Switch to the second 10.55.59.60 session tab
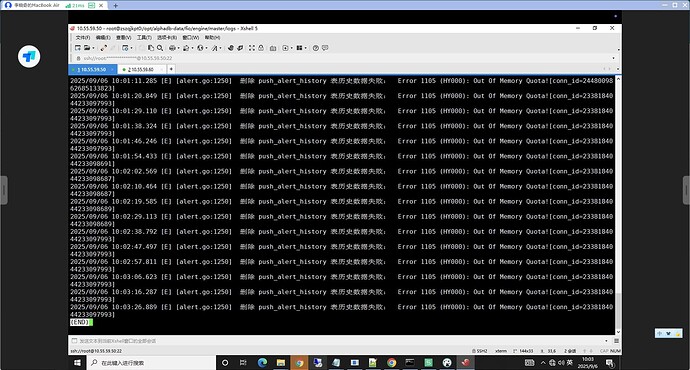The width and height of the screenshot is (690, 370). tap(141, 70)
